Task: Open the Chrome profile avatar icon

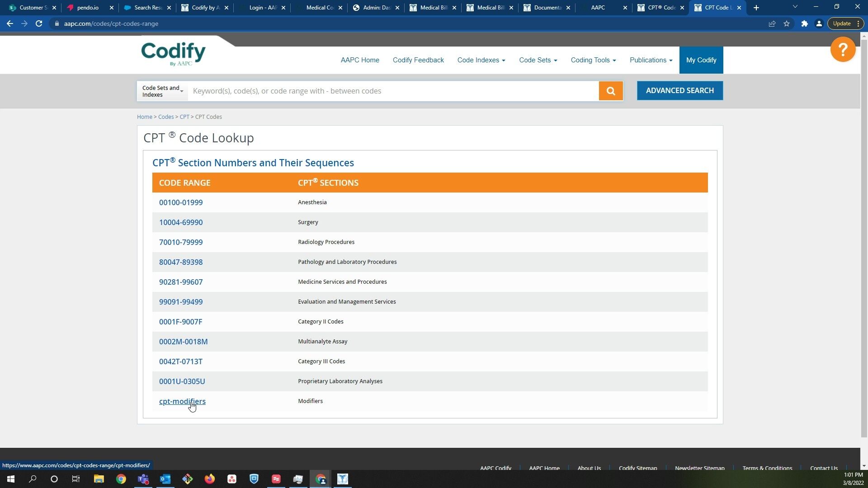Action: tap(819, 23)
